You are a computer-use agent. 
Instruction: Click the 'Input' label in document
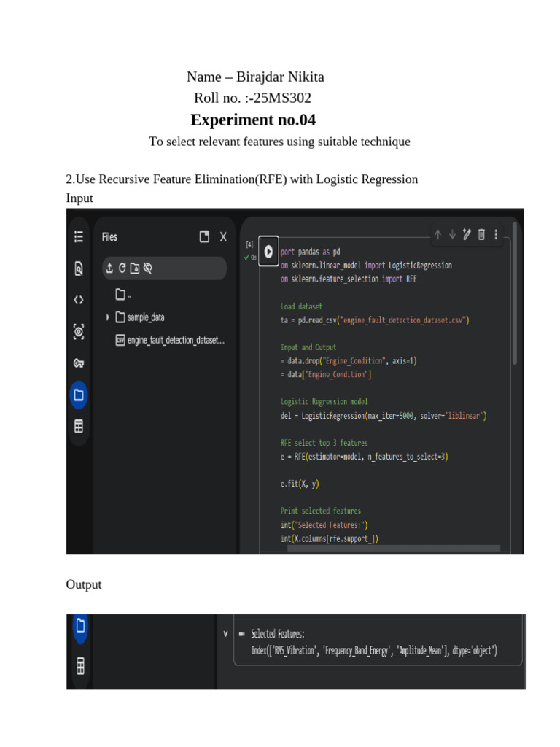point(79,198)
